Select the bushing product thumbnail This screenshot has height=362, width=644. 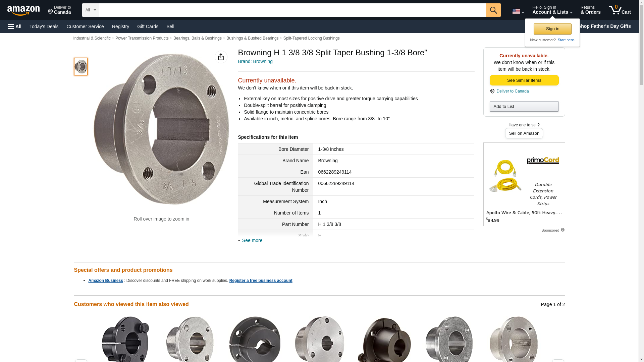click(x=81, y=67)
